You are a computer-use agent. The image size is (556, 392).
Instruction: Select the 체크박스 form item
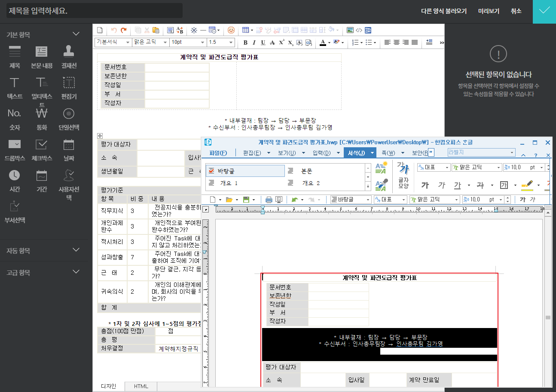coord(42,149)
